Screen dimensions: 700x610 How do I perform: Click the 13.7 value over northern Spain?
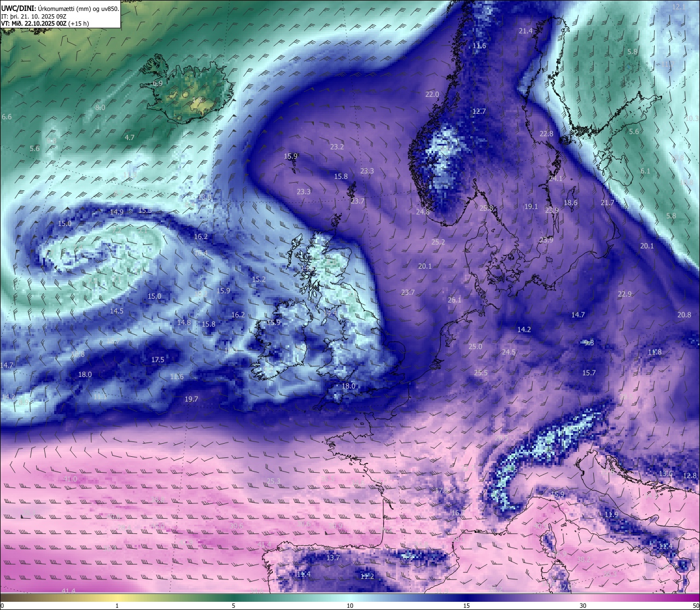click(333, 558)
